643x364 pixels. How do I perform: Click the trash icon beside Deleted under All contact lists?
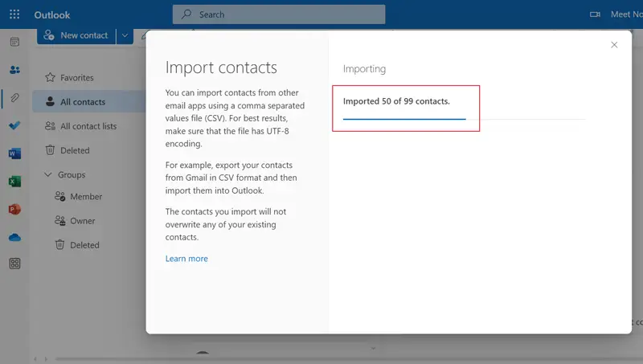point(50,150)
